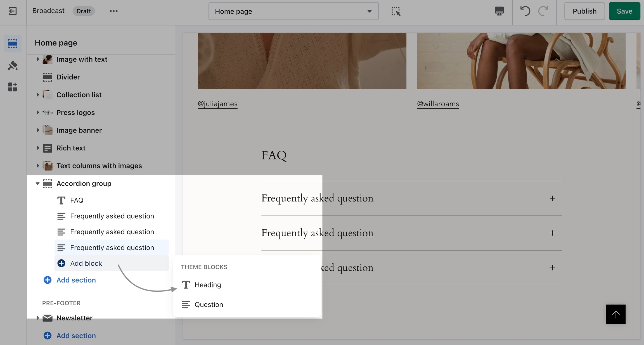Open the @juliajames link

click(x=217, y=104)
